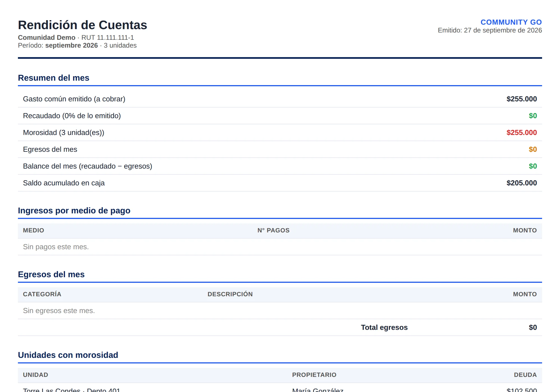The image size is (560, 392).
Task: Click the DEUDA column header
Action: tap(525, 375)
